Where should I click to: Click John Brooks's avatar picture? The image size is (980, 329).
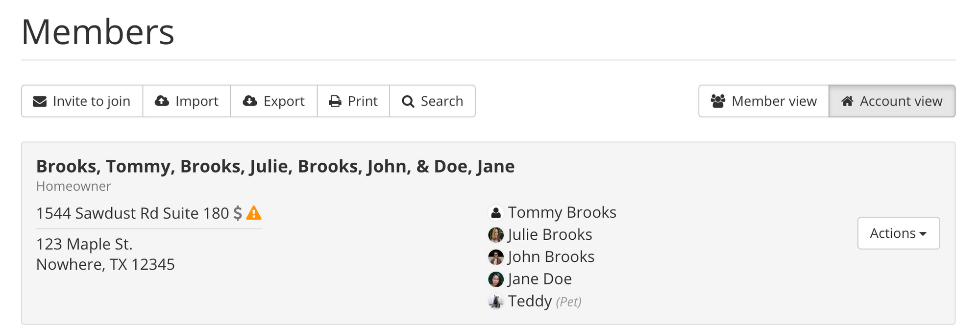[496, 257]
